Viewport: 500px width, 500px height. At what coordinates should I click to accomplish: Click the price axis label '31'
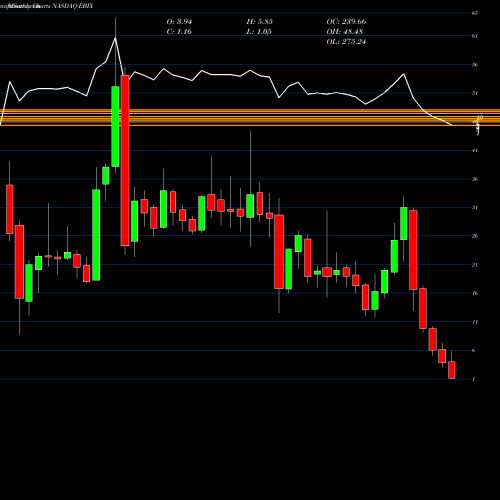point(475,207)
